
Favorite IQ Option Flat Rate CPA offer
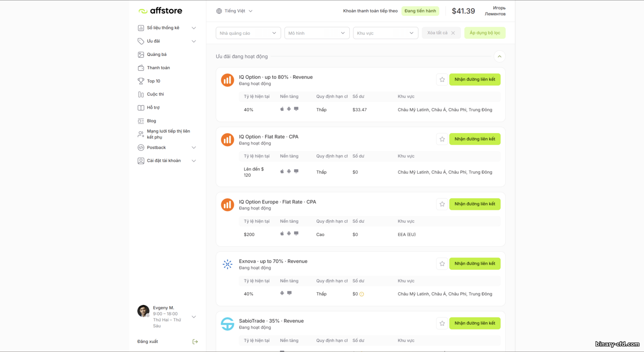442,139
